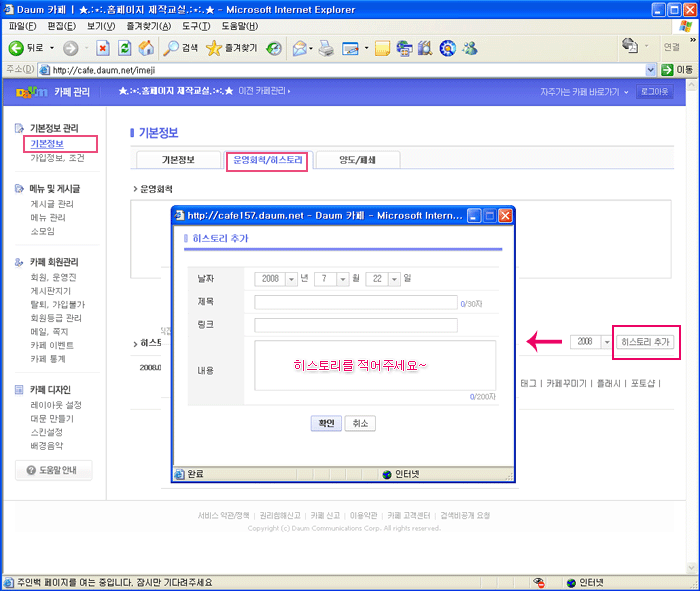700x591 pixels.
Task: Click the IE Forward arrow button
Action: (x=70, y=48)
